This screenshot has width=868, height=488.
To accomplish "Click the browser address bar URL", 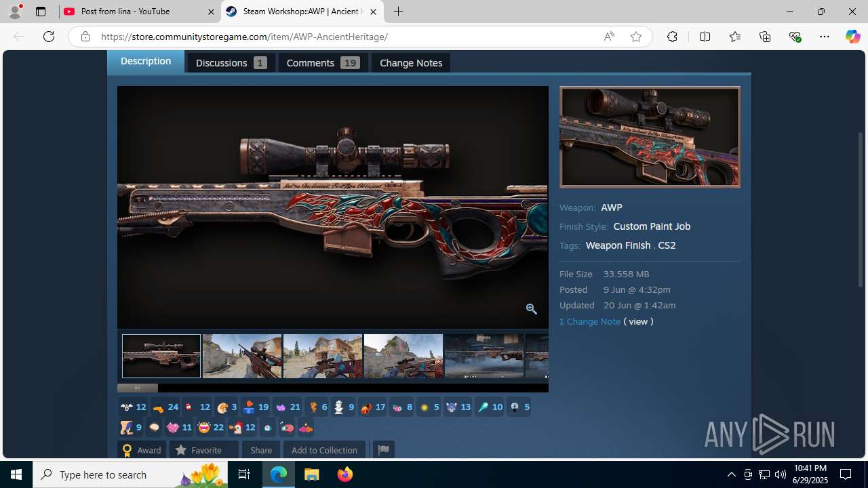I will 244,37.
